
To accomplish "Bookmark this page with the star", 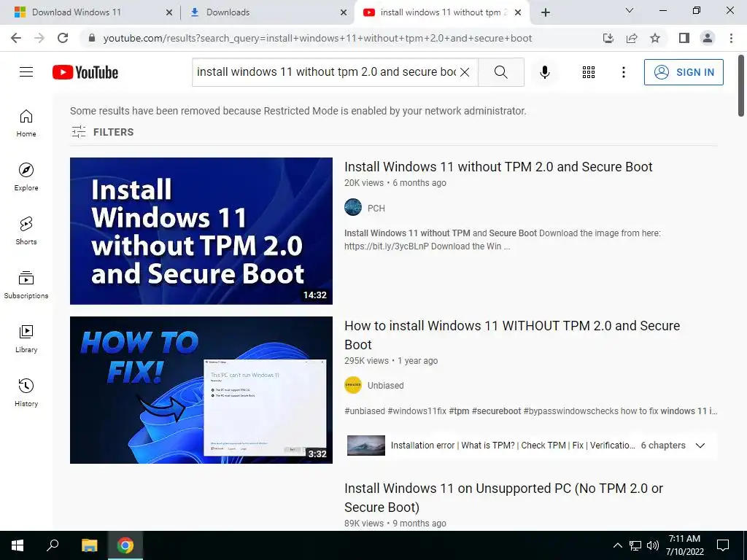I will tap(655, 38).
